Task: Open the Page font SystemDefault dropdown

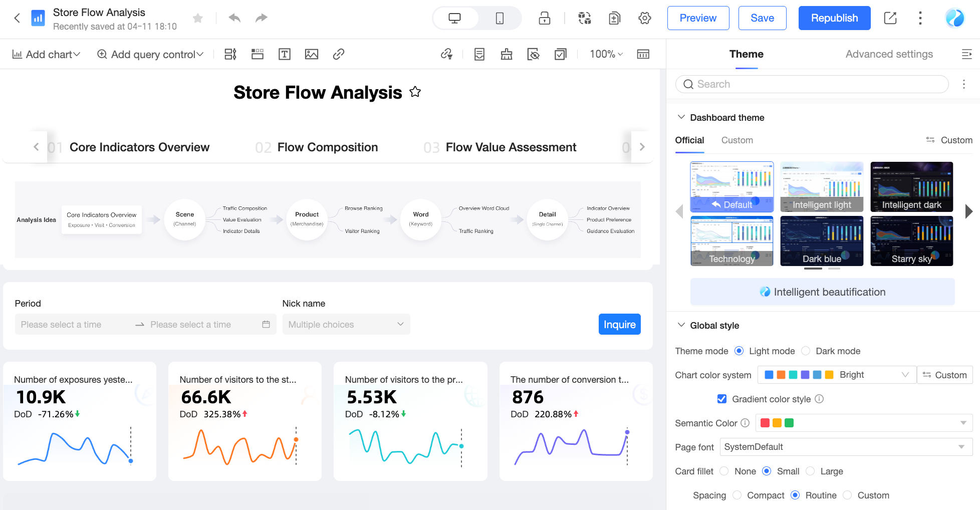Action: (x=846, y=447)
